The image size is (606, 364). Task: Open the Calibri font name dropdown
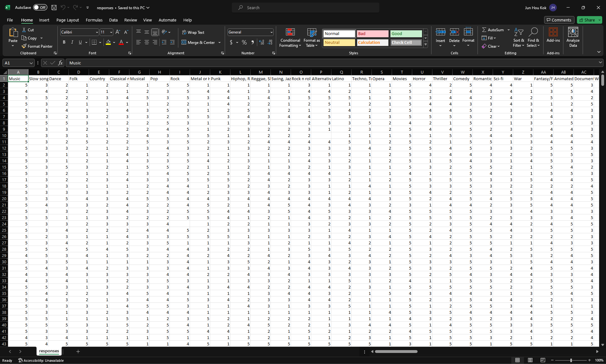(97, 32)
